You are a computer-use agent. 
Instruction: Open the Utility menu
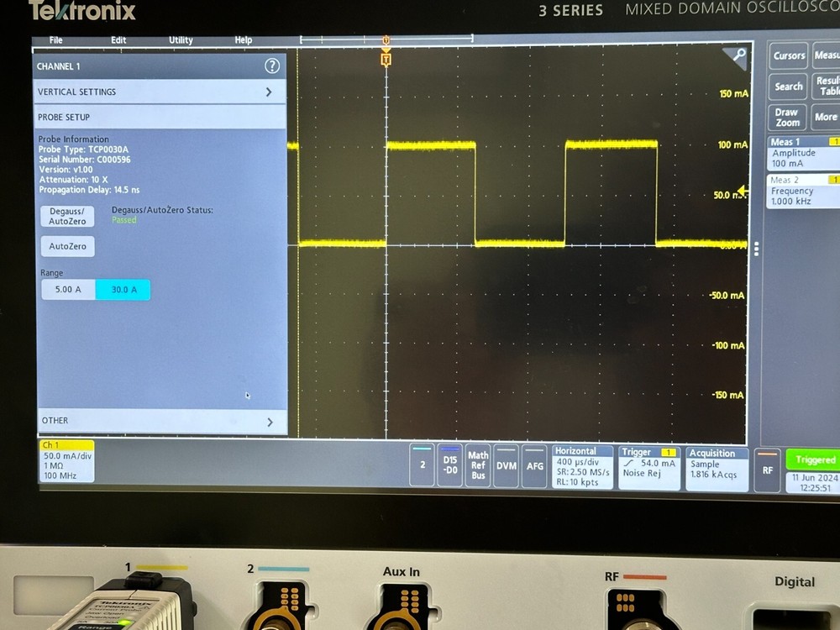pyautogui.click(x=179, y=39)
